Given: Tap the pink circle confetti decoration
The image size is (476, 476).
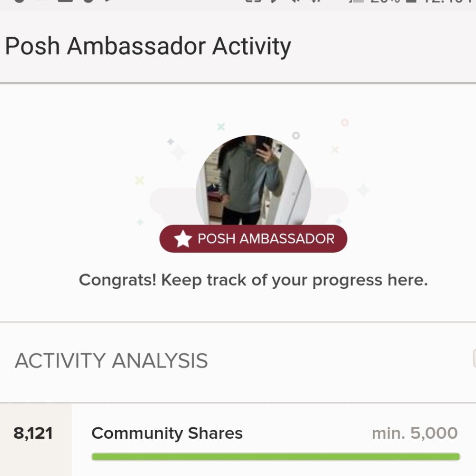Looking at the screenshot, I should coord(345,122).
